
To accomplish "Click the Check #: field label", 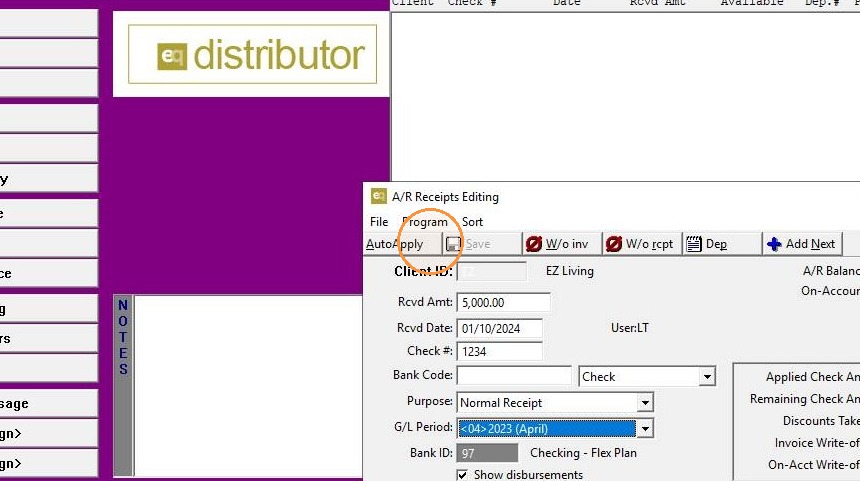I will (430, 351).
